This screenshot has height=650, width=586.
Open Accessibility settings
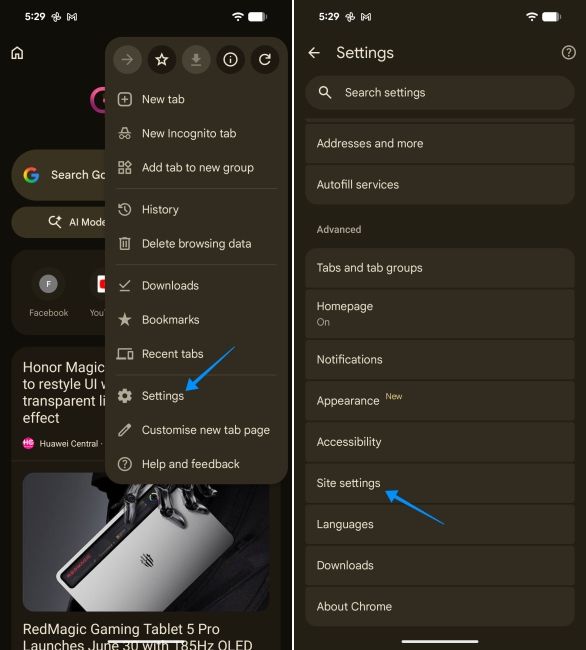tap(440, 442)
